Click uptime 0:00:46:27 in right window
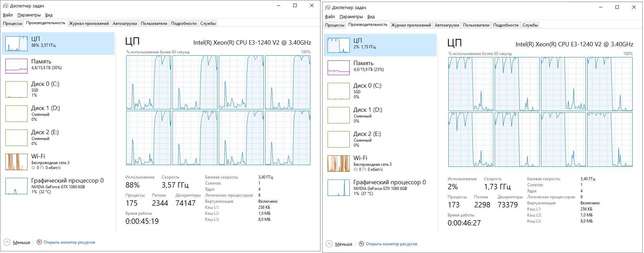Viewport: 644px width, 253px height. coord(464,223)
